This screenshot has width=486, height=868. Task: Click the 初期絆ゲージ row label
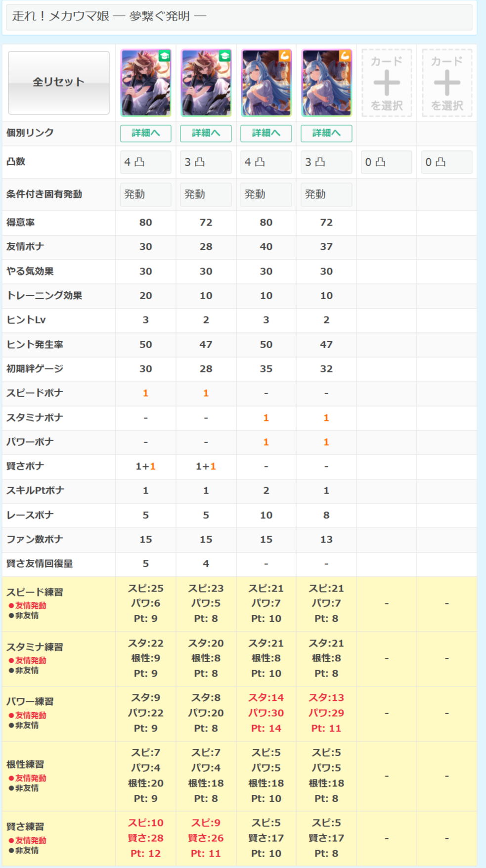(x=35, y=369)
